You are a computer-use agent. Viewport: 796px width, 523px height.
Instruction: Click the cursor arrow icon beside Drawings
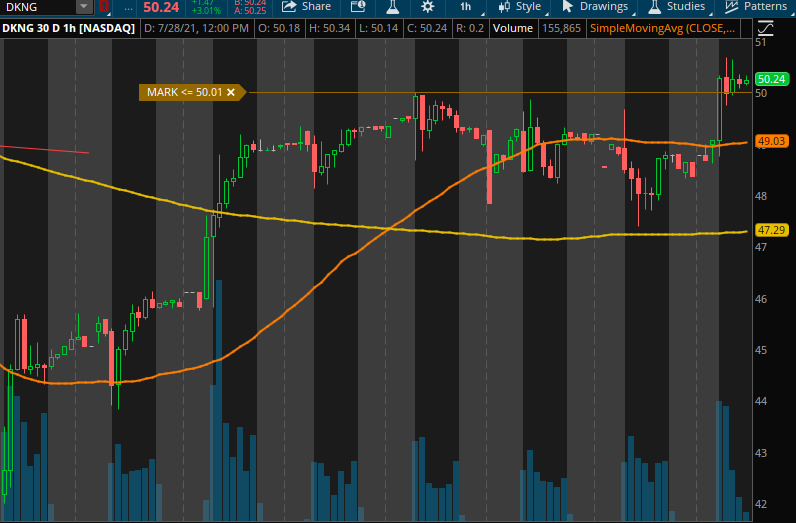click(x=568, y=7)
